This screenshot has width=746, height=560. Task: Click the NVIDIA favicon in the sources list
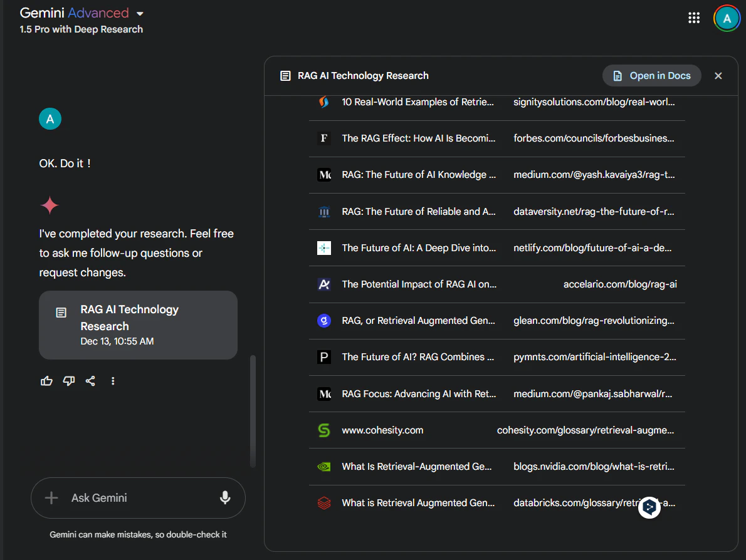[x=324, y=467]
